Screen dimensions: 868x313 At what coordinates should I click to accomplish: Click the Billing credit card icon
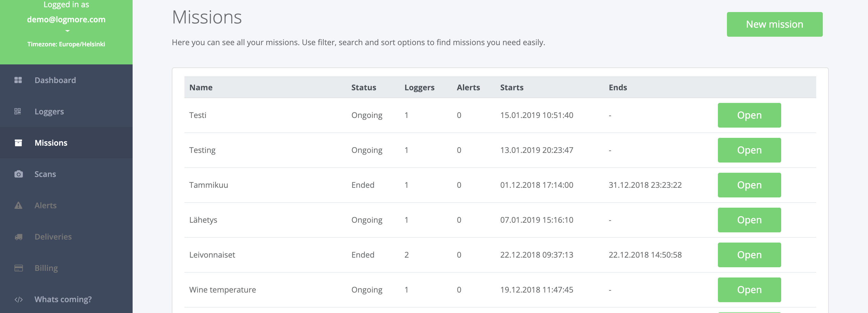tap(18, 268)
